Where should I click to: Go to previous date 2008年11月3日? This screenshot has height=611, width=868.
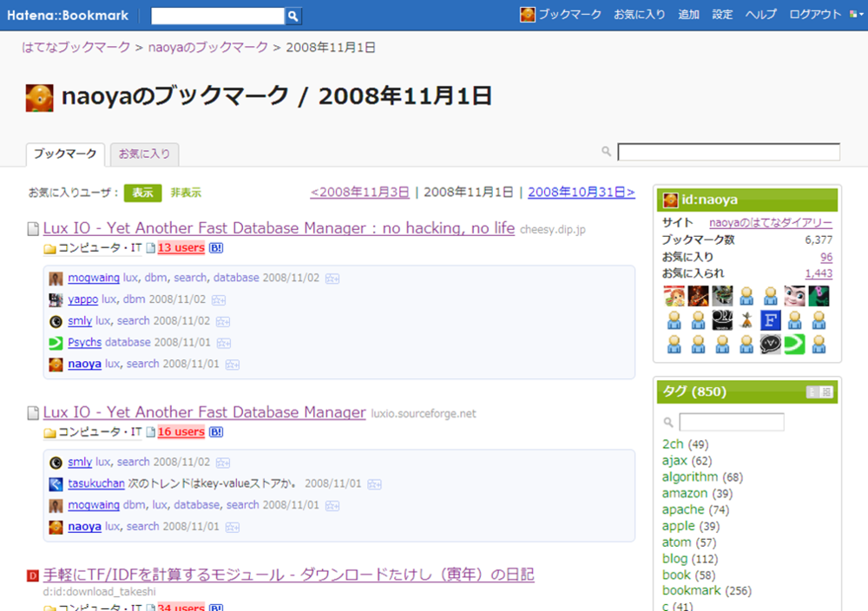(360, 192)
